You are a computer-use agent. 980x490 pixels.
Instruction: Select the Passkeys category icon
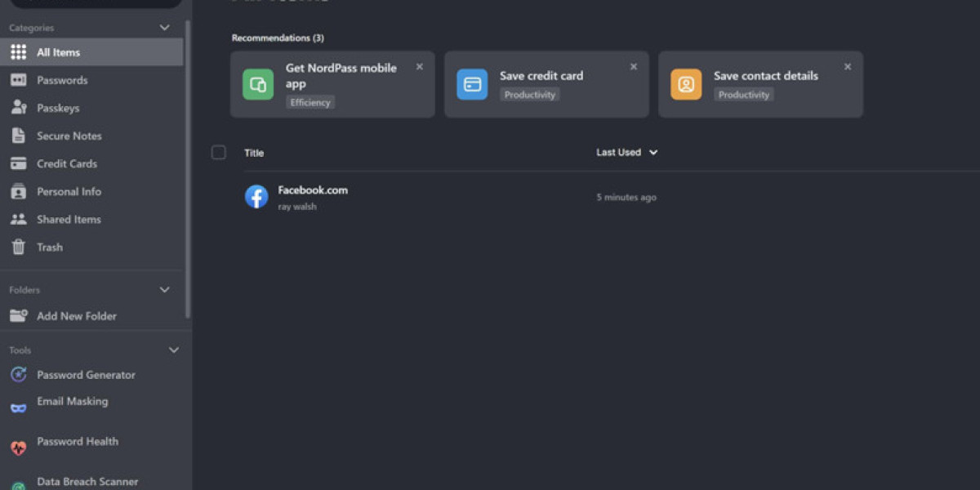18,107
